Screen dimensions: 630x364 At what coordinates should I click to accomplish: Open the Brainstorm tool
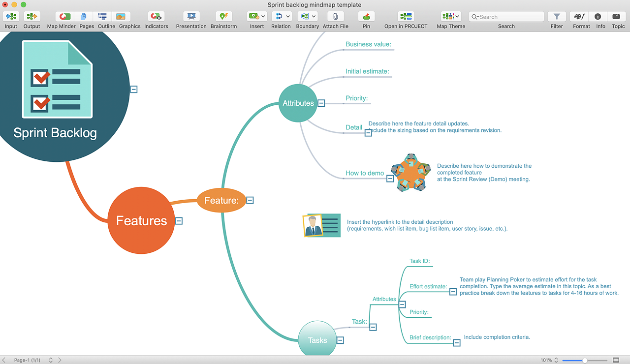223,17
